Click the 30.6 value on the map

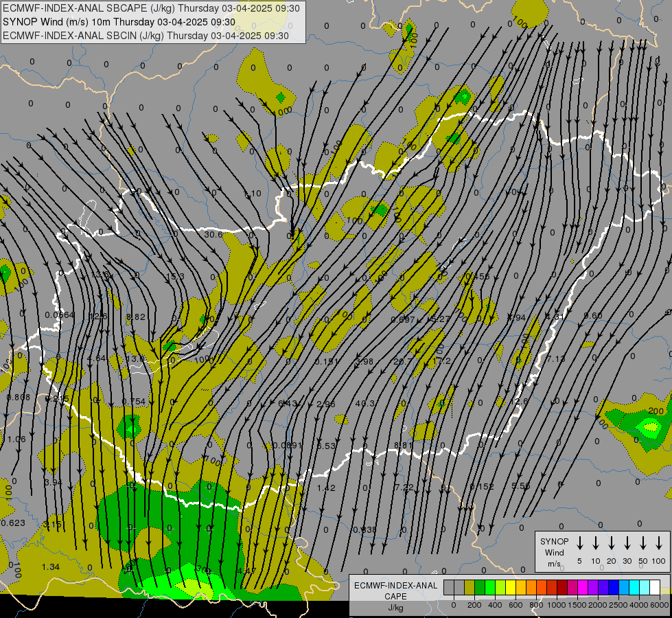tap(213, 234)
